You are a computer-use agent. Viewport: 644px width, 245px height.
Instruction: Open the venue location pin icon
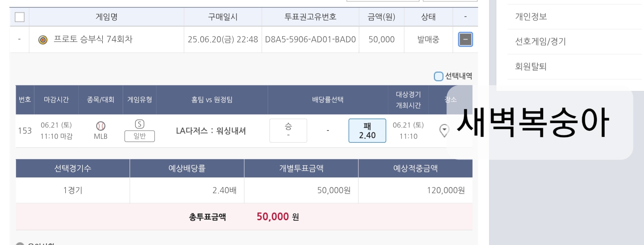(x=444, y=131)
